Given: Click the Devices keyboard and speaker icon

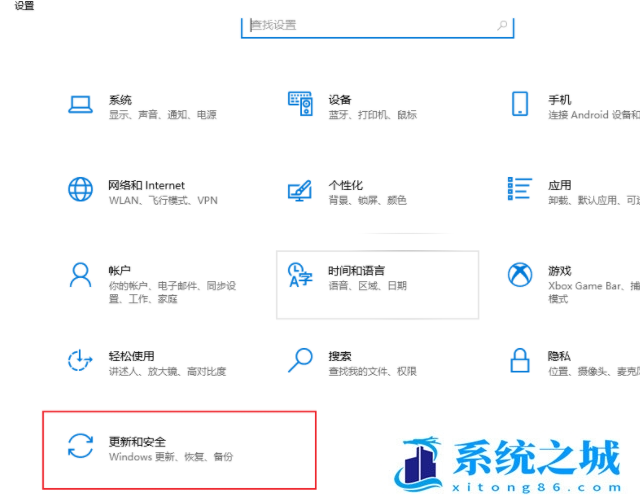Looking at the screenshot, I should tap(300, 104).
